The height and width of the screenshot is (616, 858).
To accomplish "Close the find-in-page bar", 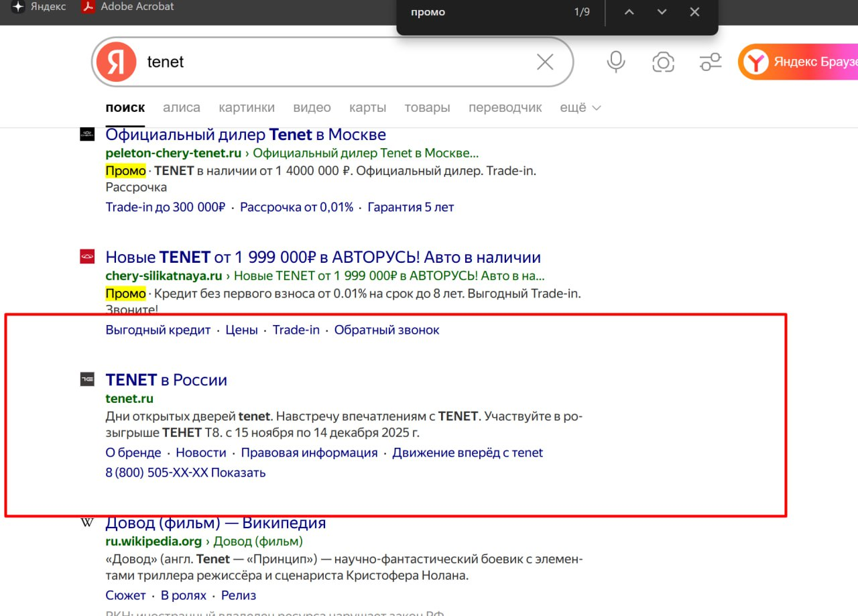I will coord(694,12).
